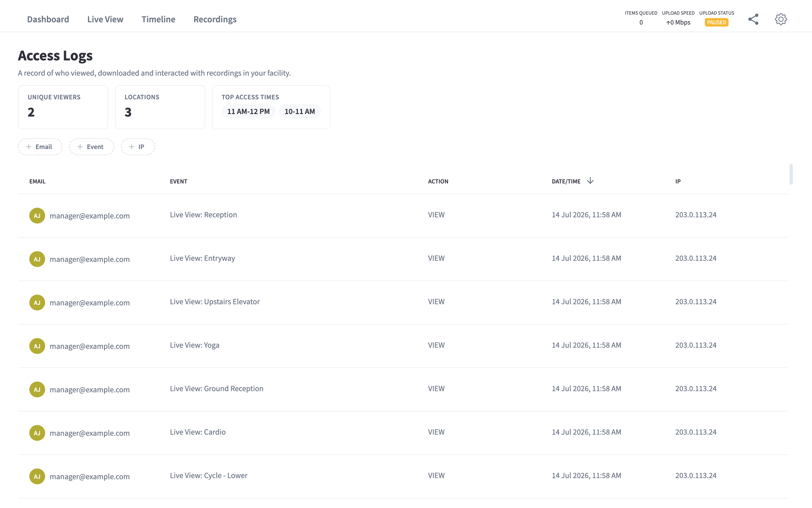Image resolution: width=812 pixels, height=508 pixels.
Task: Click Live View: Cycle - Lower event
Action: 209,476
